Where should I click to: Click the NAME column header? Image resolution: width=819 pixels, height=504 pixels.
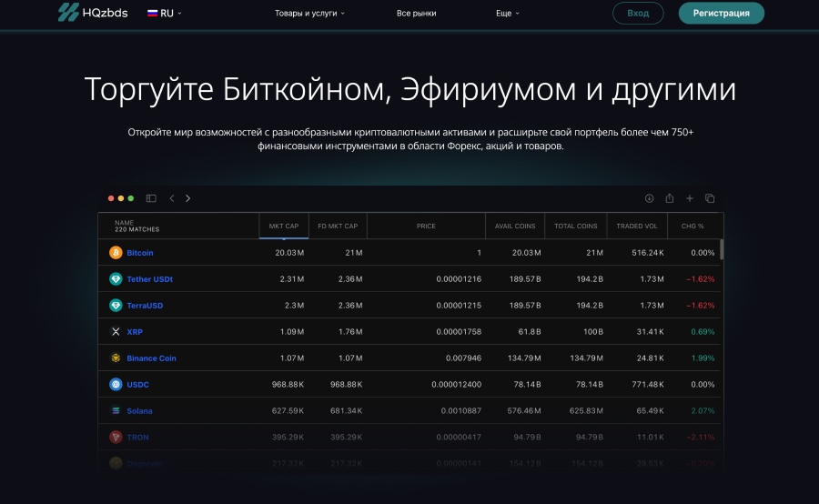[x=178, y=227]
